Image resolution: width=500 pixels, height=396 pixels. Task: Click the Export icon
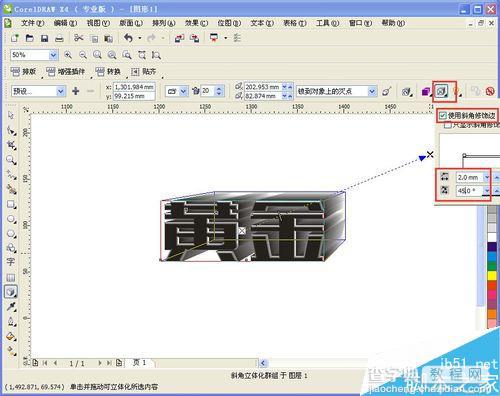(194, 38)
